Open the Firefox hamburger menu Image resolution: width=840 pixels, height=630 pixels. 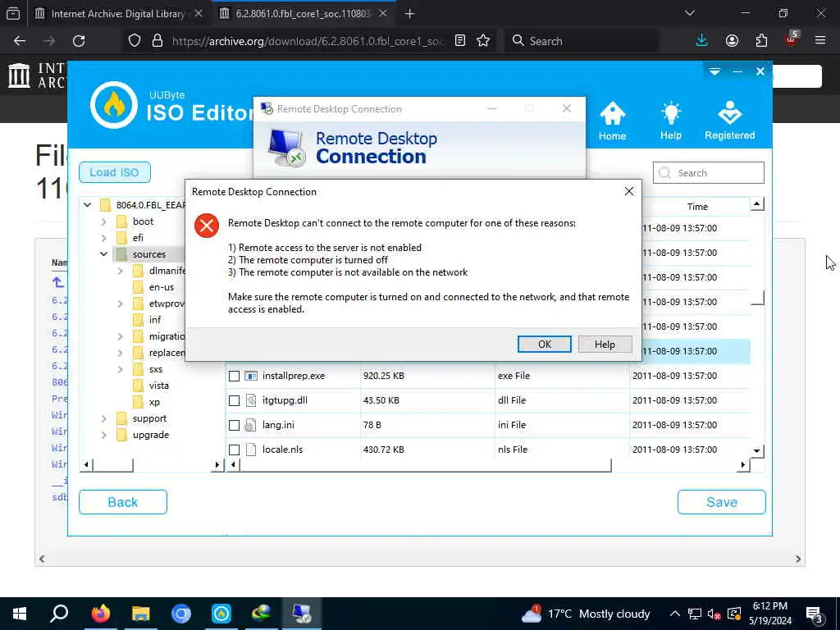coord(820,41)
